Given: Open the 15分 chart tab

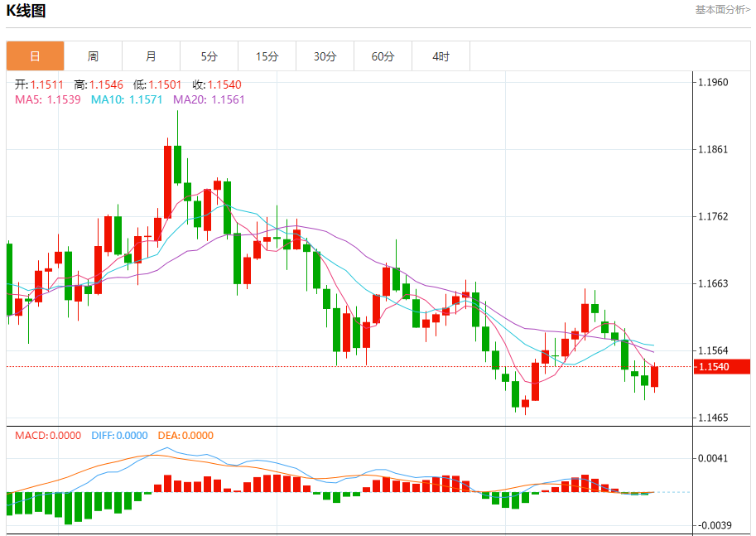Looking at the screenshot, I should point(267,56).
